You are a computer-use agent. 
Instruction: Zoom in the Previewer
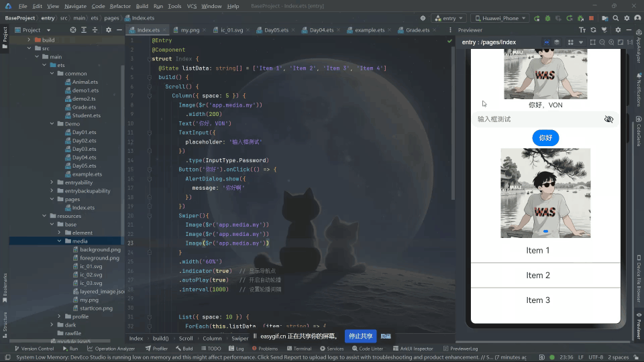[x=611, y=42]
